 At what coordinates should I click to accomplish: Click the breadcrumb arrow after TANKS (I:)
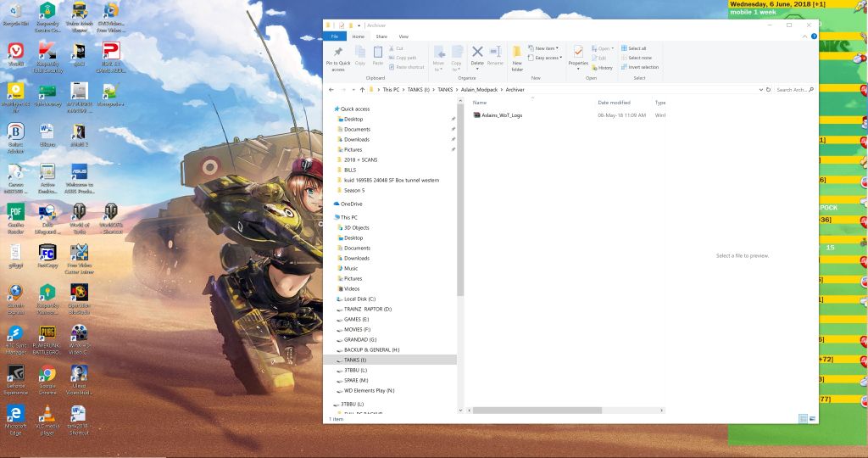pyautogui.click(x=434, y=90)
